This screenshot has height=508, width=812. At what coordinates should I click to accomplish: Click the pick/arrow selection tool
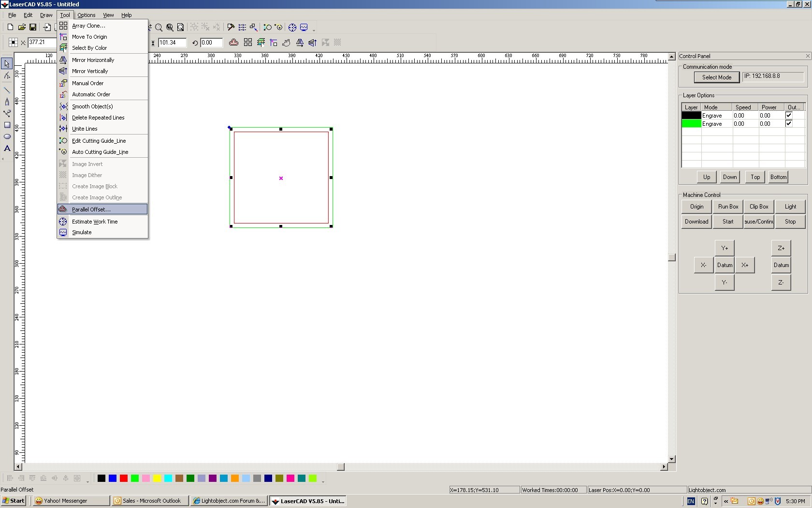click(7, 64)
